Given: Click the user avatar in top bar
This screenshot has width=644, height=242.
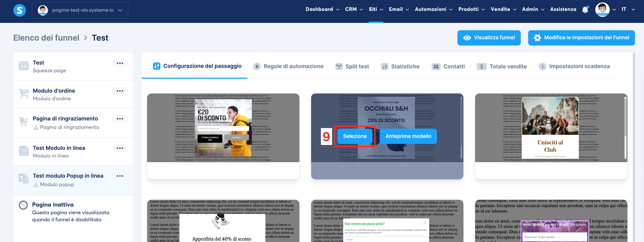Looking at the screenshot, I should (602, 10).
